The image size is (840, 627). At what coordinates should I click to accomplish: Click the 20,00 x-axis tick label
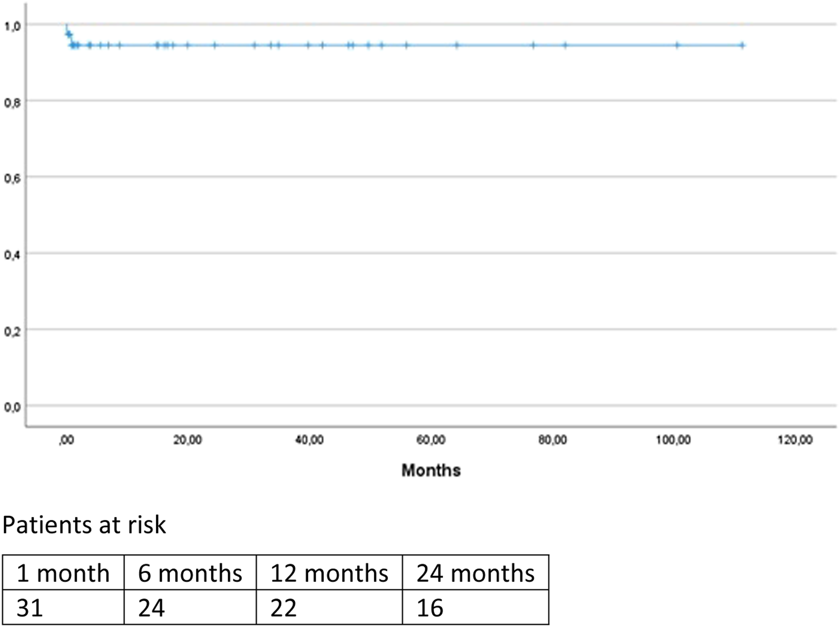pos(187,440)
